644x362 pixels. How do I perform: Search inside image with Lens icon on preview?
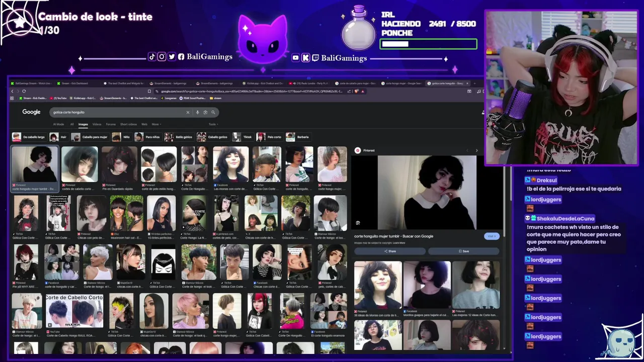[x=358, y=223]
